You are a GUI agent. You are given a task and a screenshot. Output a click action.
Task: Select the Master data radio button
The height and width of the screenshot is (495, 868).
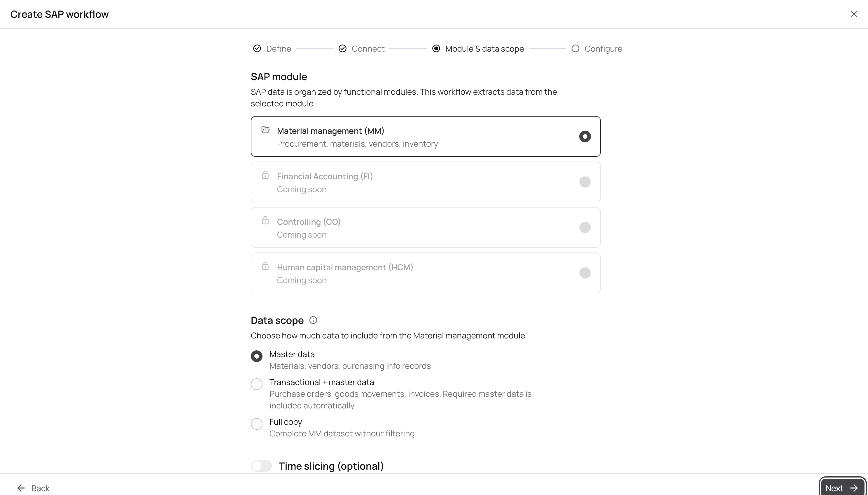point(257,356)
